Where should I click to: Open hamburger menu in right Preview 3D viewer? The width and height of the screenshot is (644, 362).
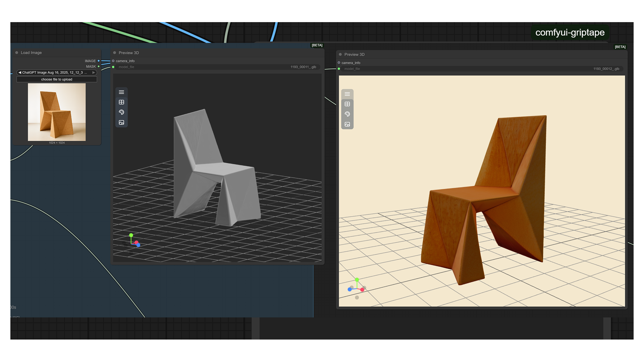point(347,94)
